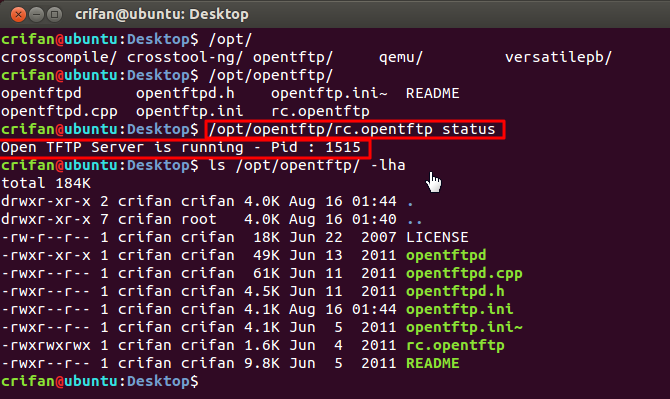This screenshot has height=399, width=670.
Task: Click 'opentftp/' in the /opt/ completion list
Action: click(293, 57)
